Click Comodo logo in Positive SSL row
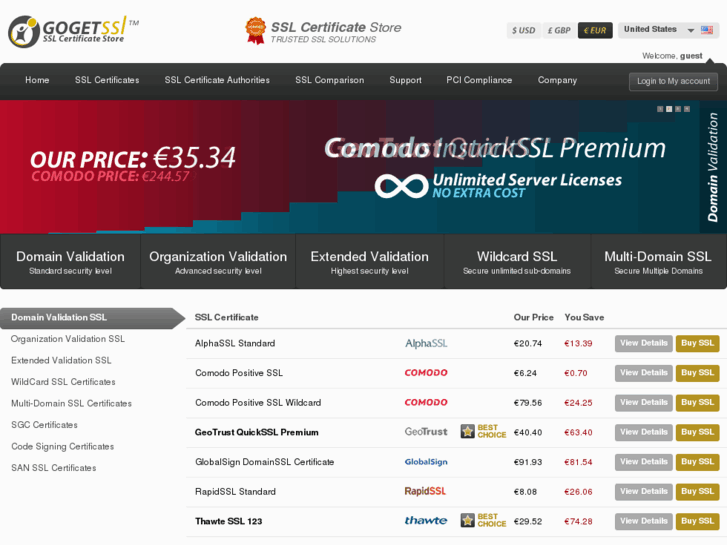This screenshot has height=545, width=727. 426,372
